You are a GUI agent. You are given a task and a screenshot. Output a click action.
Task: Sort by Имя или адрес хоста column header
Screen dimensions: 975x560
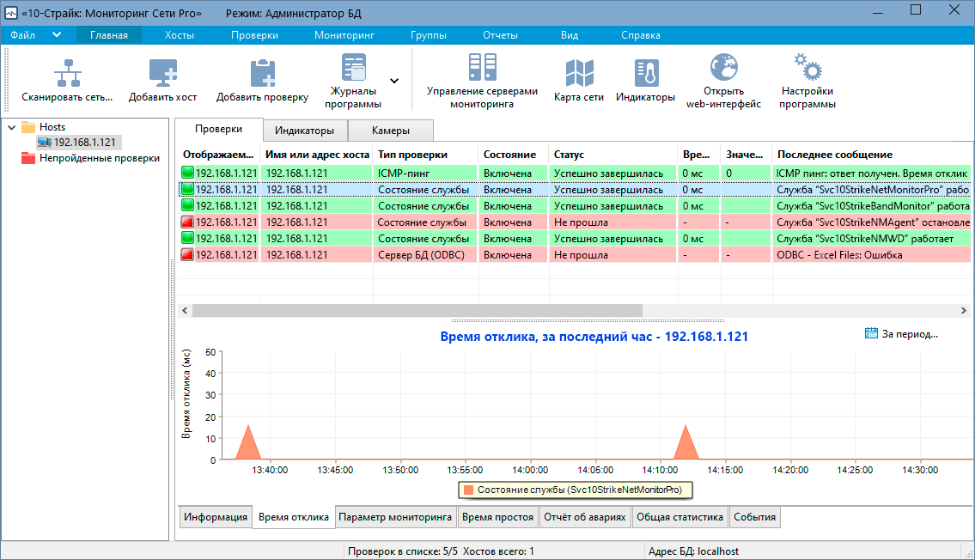tap(317, 154)
